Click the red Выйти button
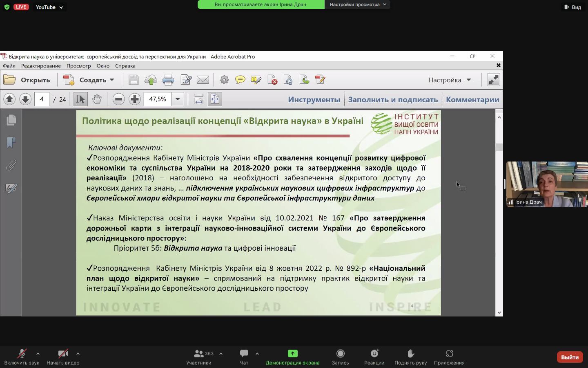This screenshot has height=368, width=588. [x=570, y=357]
